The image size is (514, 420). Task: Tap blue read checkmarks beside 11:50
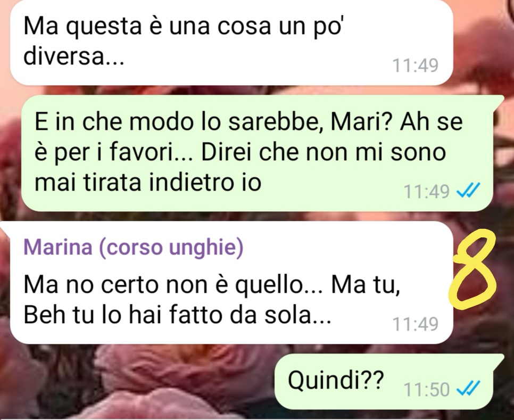468,389
